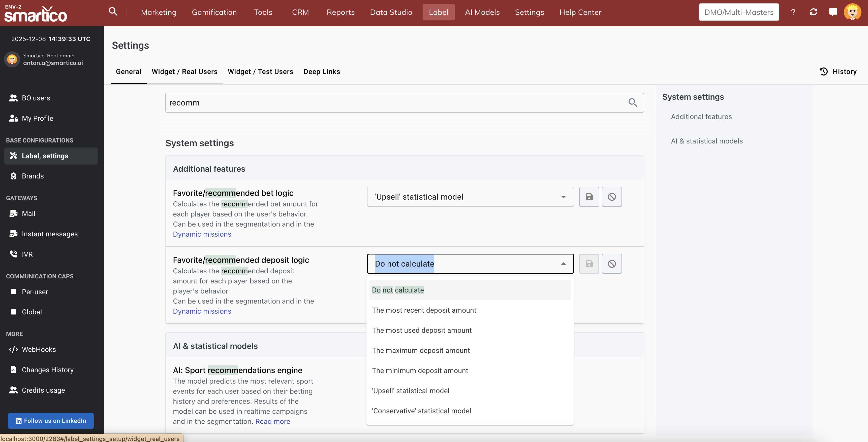This screenshot has height=442, width=868.
Task: Open the chat message icon
Action: (x=833, y=12)
